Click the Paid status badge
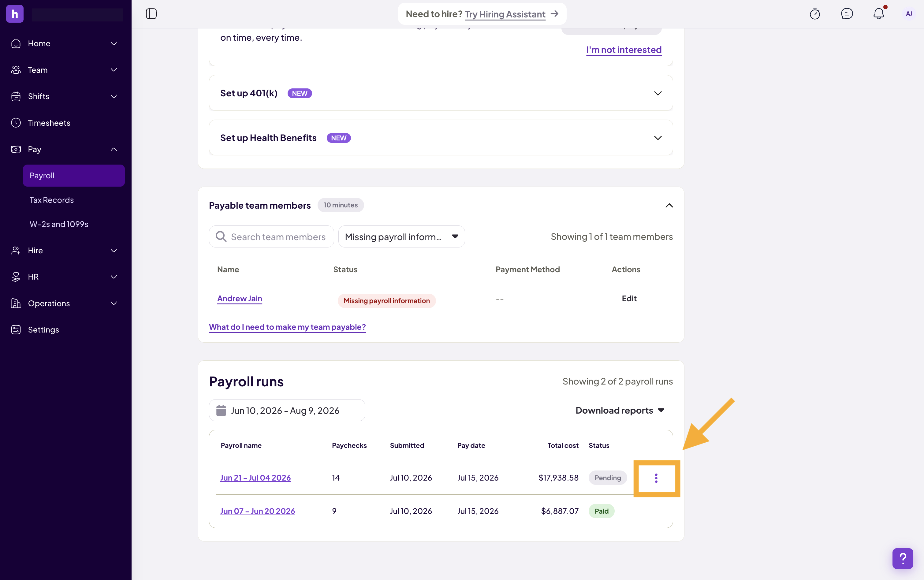 coord(601,511)
